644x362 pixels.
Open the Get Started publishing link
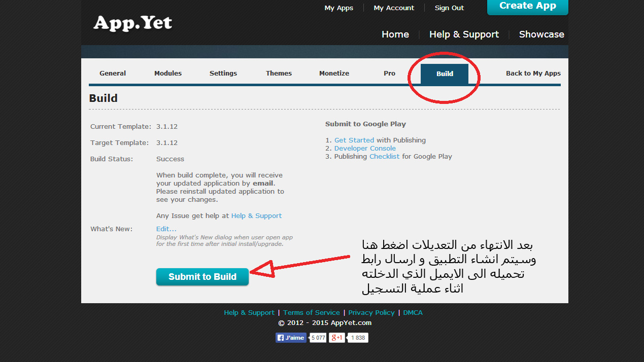tap(354, 140)
